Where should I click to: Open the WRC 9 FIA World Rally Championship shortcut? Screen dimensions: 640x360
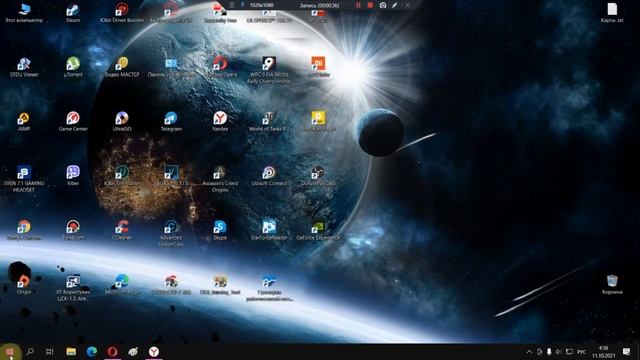(x=269, y=70)
